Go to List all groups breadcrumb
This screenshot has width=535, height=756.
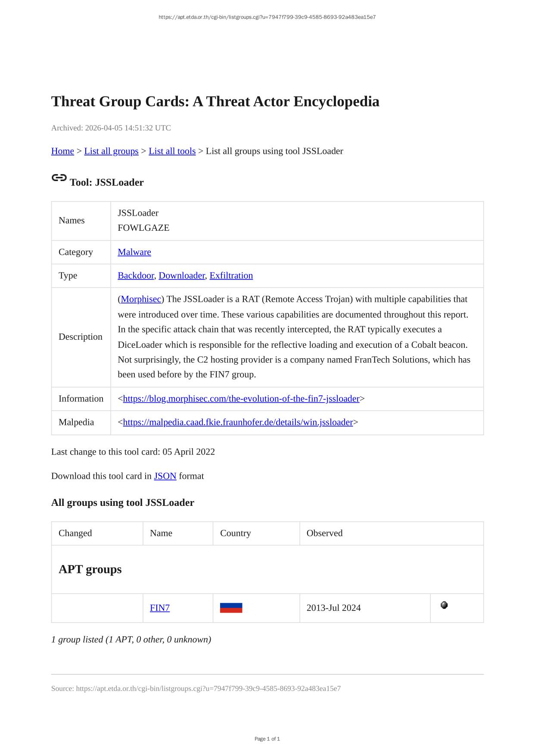[111, 151]
